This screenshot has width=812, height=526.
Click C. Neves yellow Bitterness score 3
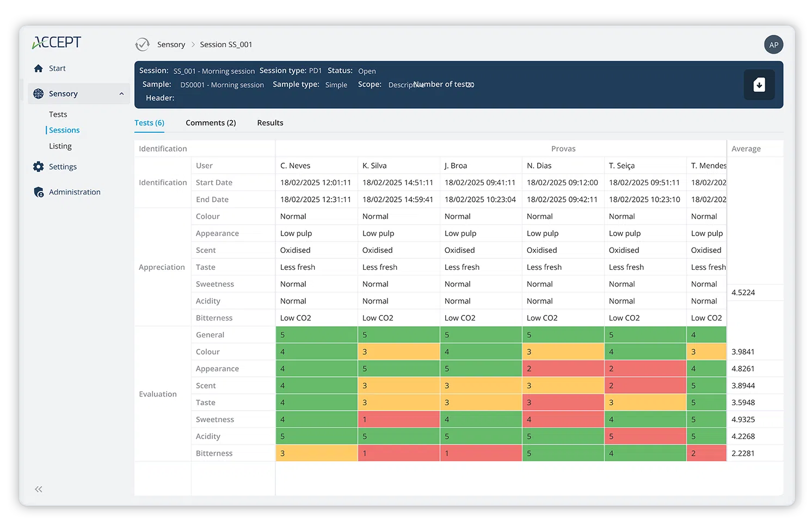click(316, 453)
